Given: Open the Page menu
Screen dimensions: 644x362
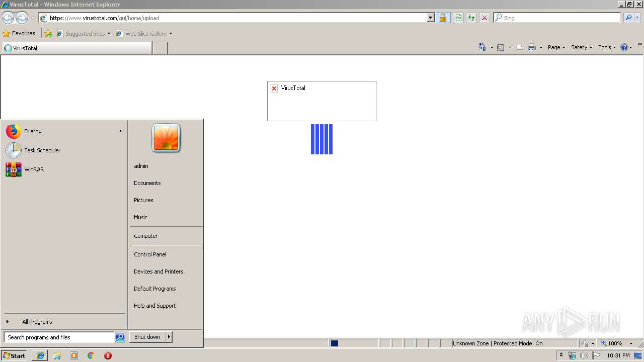Looking at the screenshot, I should [556, 47].
